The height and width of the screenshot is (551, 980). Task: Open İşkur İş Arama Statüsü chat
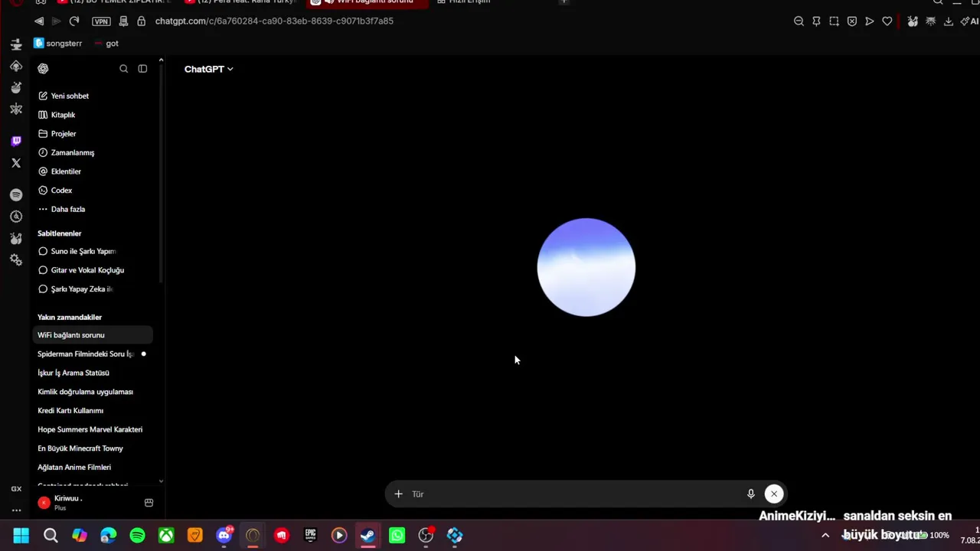(92, 373)
